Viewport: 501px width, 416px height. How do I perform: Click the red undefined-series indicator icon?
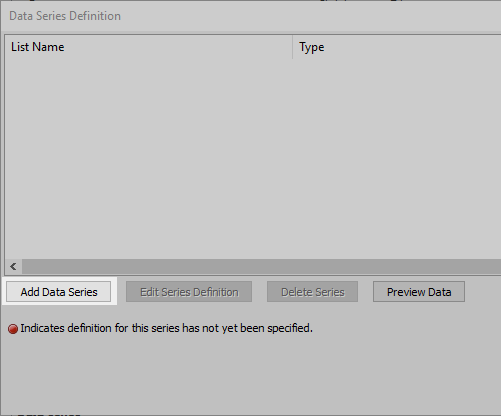click(x=13, y=329)
